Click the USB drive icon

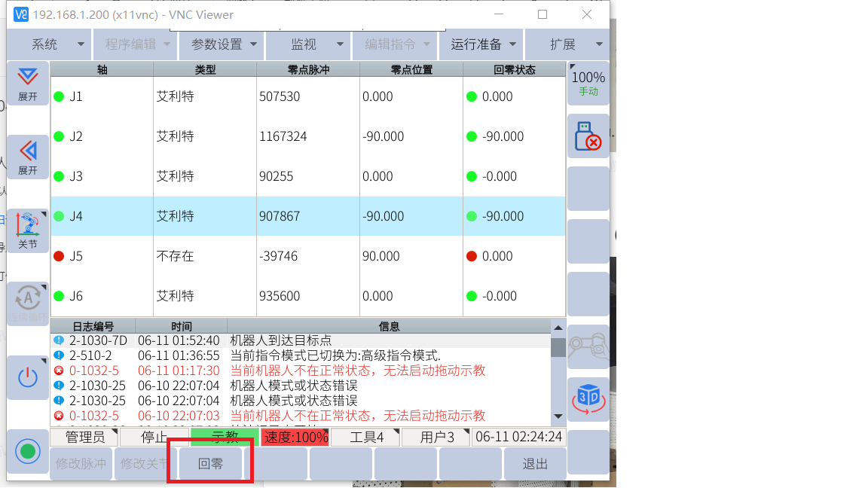(588, 136)
